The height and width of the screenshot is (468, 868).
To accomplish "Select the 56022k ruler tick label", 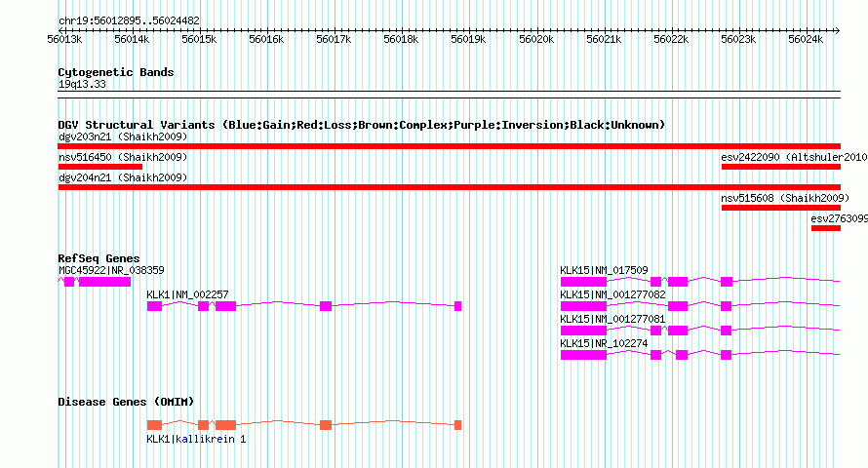I will [x=671, y=39].
